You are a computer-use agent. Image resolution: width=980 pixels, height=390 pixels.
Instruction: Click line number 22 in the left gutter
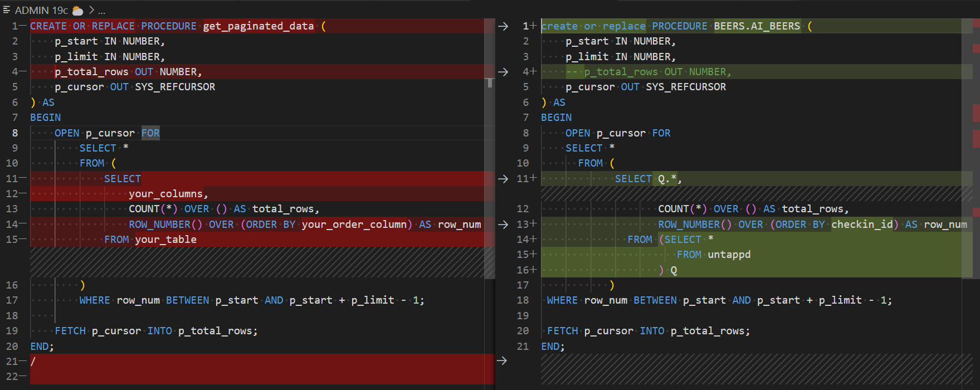(12, 377)
